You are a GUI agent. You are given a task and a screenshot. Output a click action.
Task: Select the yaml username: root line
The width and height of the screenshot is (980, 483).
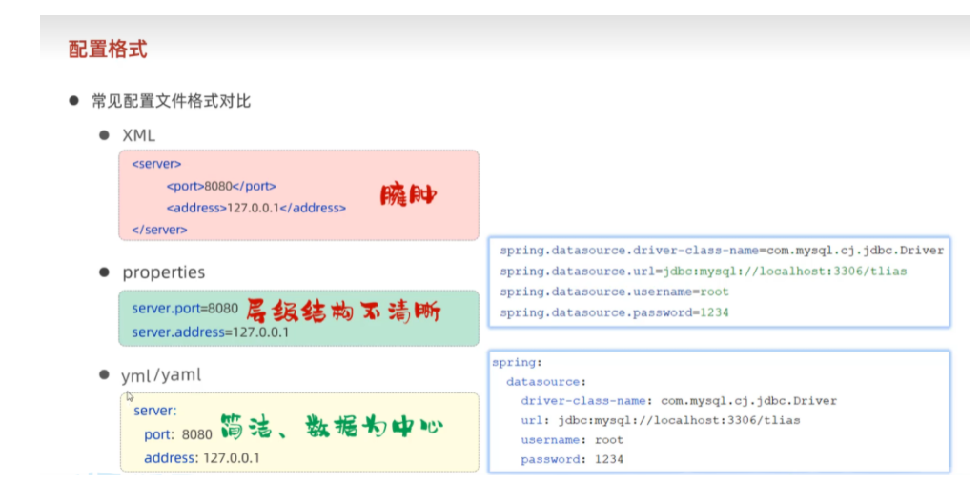[x=572, y=440]
